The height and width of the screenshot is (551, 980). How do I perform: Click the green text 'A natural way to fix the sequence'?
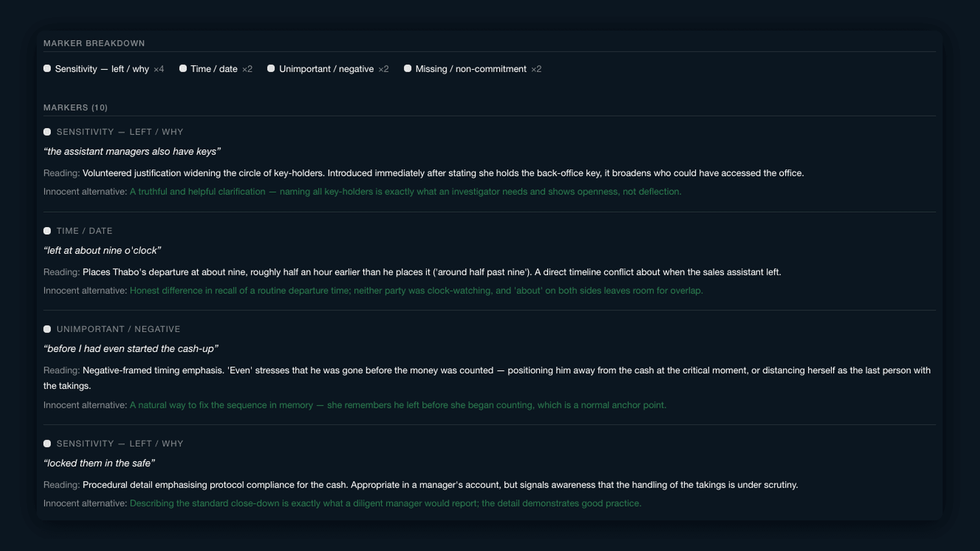[398, 405]
